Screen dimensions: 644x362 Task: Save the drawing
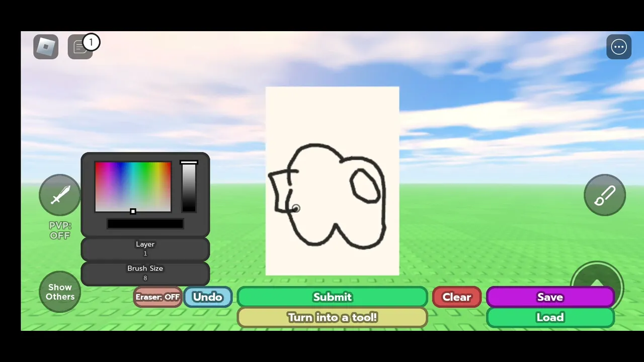pos(550,297)
